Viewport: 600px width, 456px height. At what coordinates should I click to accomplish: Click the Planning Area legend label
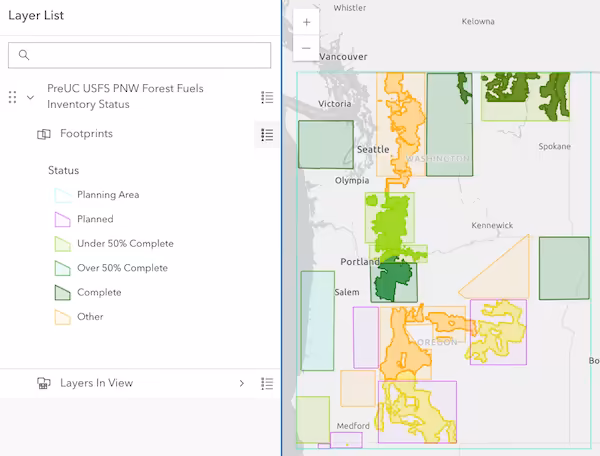point(108,195)
